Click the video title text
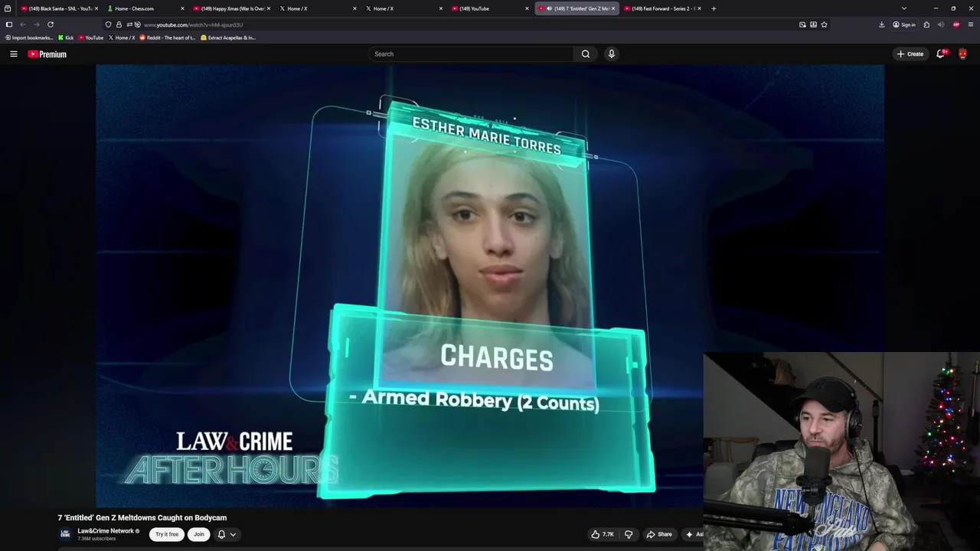Viewport: 980px width, 551px height. 142,518
